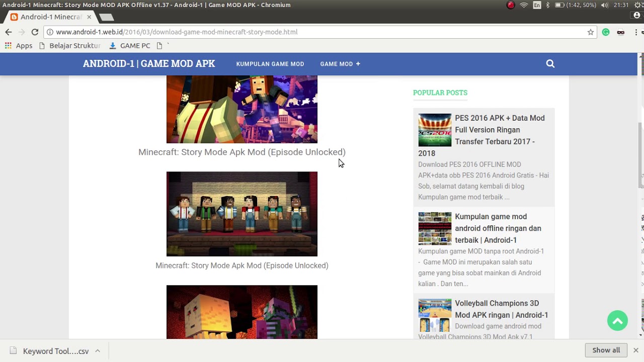Open a new tab

(x=106, y=17)
